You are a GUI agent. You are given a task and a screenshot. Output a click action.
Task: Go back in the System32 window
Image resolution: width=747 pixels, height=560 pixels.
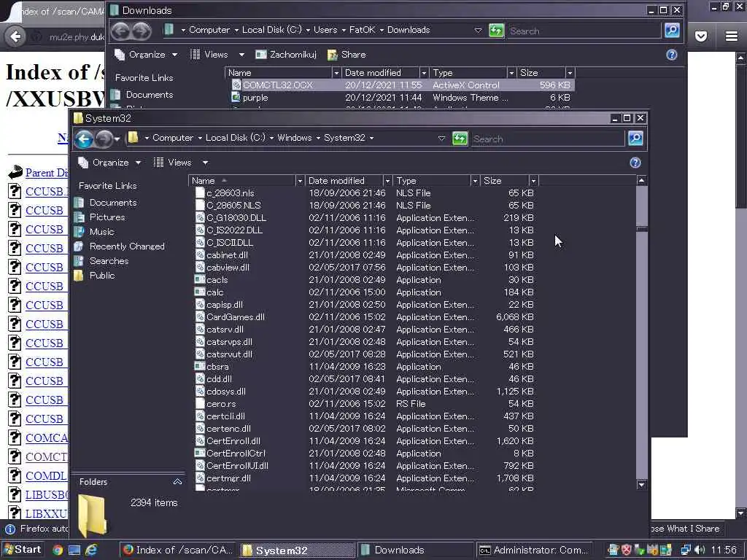[85, 139]
